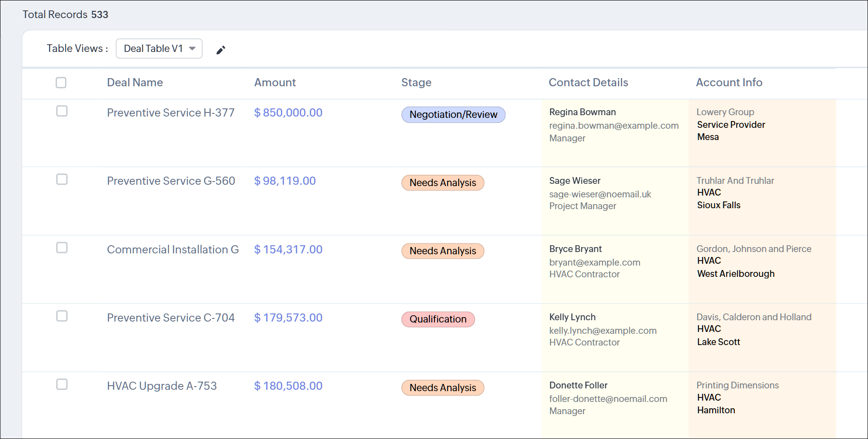Screen dimensions: 868x439
Task: Open contact Regina Bowman
Action: 582,112
